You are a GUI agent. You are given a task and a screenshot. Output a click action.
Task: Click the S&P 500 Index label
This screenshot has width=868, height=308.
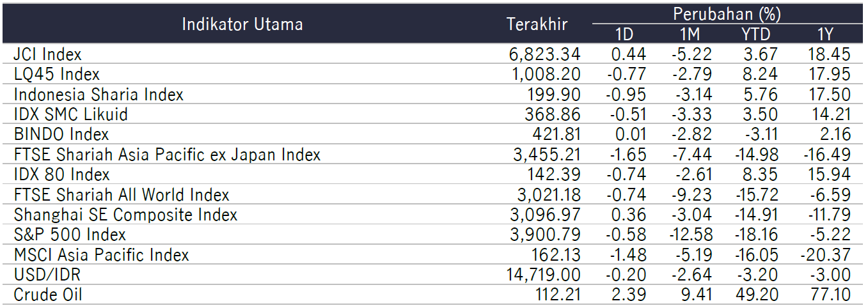point(70,235)
